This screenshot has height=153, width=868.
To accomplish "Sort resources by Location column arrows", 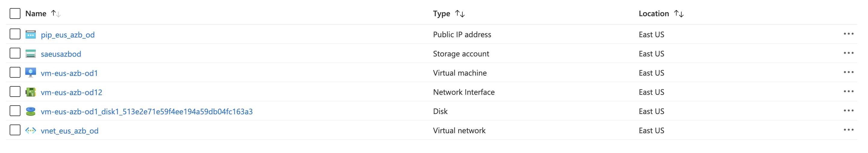I will tap(679, 14).
